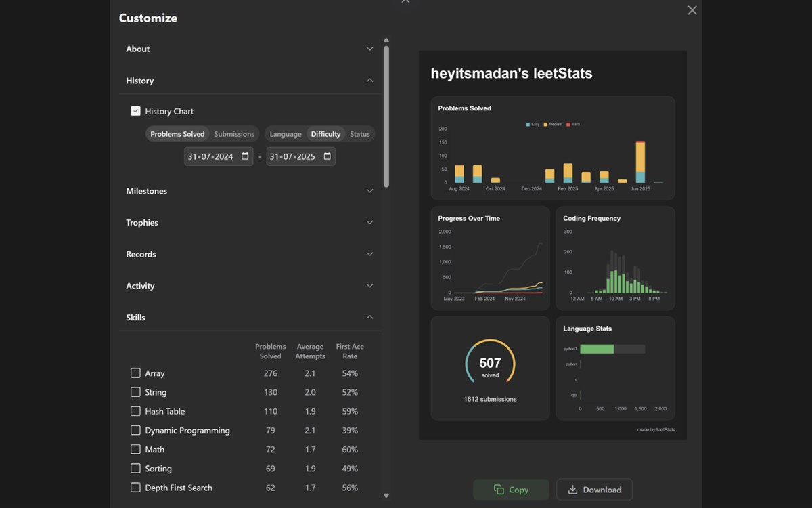Viewport: 812px width, 508px height.
Task: Enable the Array skill checkbox
Action: [135, 373]
